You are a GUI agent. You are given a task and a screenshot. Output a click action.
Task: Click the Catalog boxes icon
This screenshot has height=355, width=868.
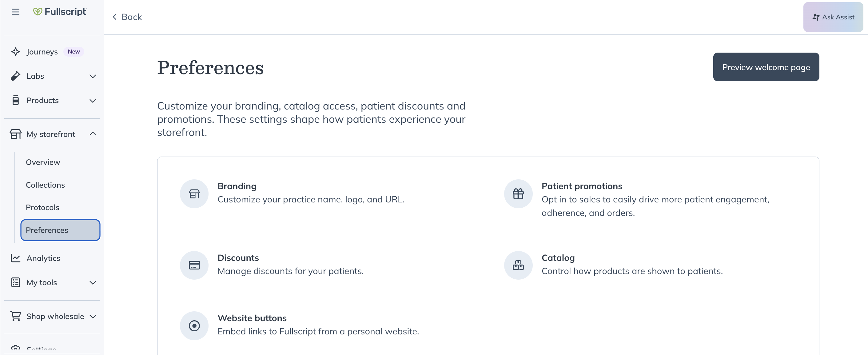[x=518, y=265]
